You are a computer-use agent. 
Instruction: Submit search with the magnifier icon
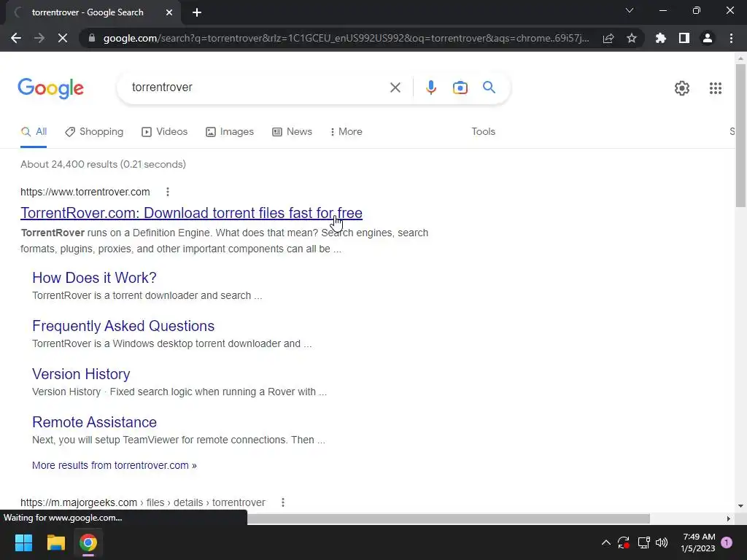click(x=489, y=87)
